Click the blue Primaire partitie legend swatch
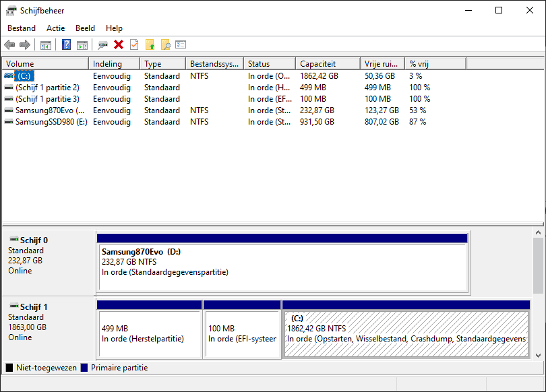This screenshot has width=546, height=392. [x=84, y=368]
